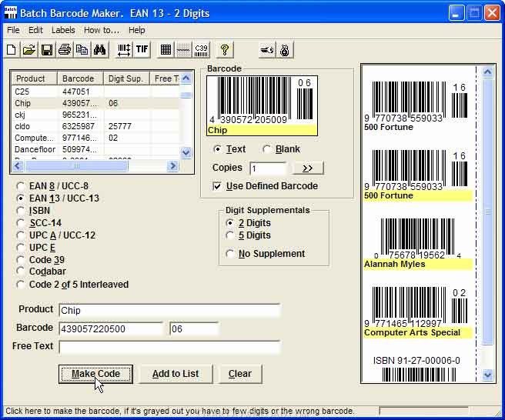Screen dimensions: 505x420
Task: Click label preview scroll-up arrow
Action: pos(487,72)
